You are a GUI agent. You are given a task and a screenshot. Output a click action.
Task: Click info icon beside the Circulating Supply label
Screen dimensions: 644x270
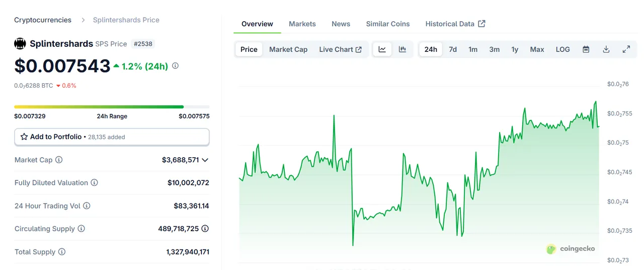(81, 229)
